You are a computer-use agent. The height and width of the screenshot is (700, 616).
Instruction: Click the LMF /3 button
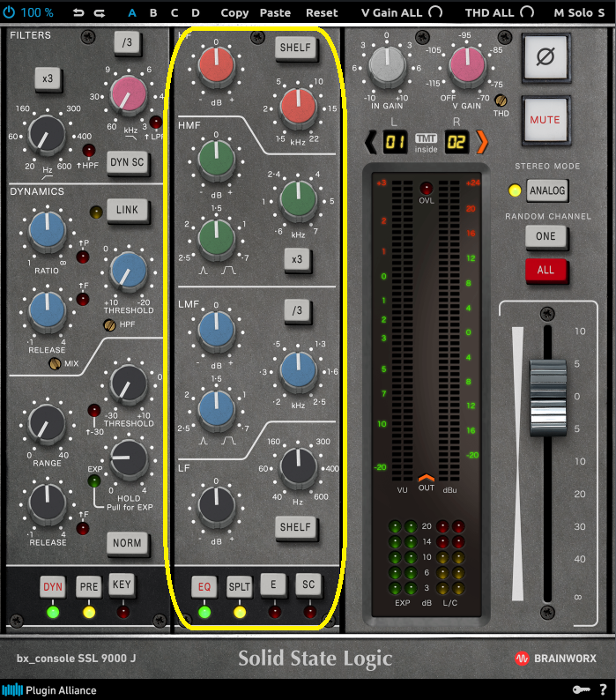click(x=297, y=310)
